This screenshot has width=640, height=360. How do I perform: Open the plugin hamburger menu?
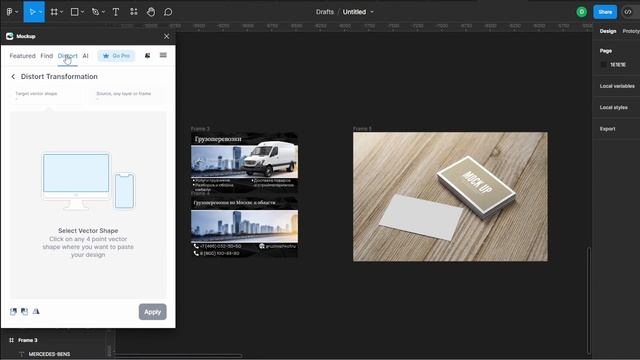coord(163,55)
